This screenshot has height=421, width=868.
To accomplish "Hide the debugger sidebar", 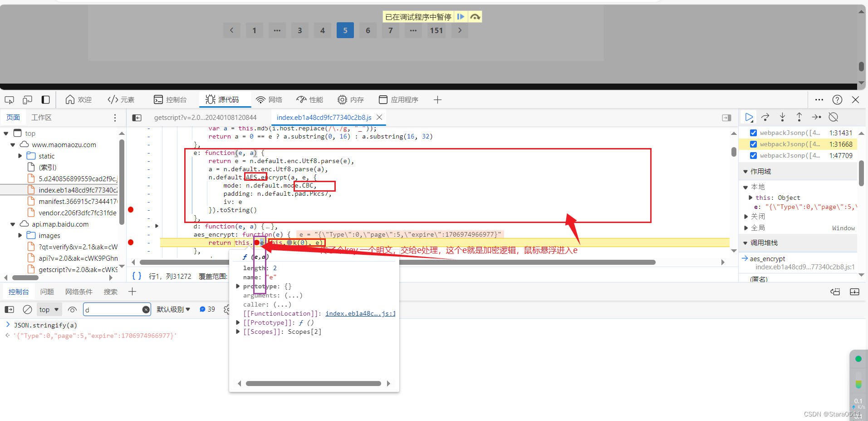I will (726, 118).
